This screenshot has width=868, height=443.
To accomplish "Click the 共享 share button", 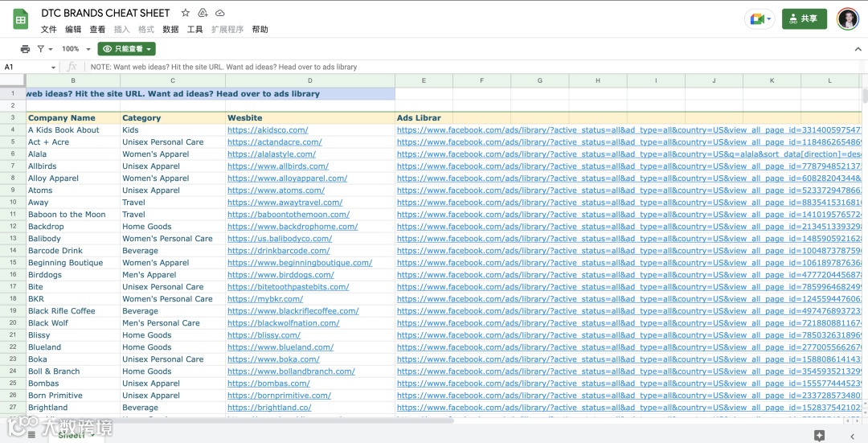I will click(805, 18).
